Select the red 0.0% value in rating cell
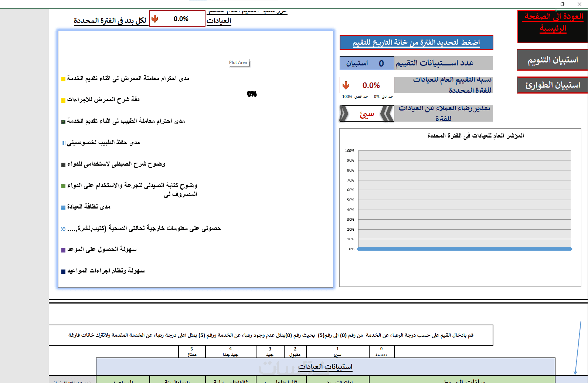The image size is (588, 383). tap(371, 85)
